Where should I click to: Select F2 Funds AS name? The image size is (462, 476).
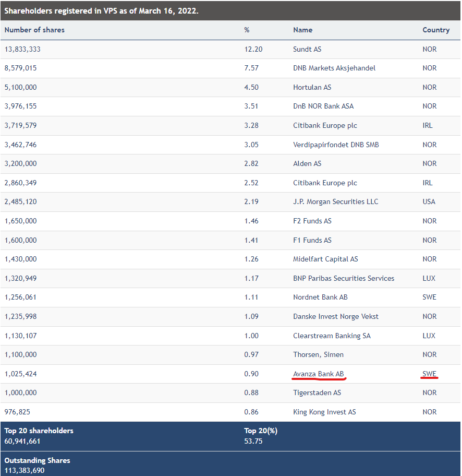click(312, 221)
